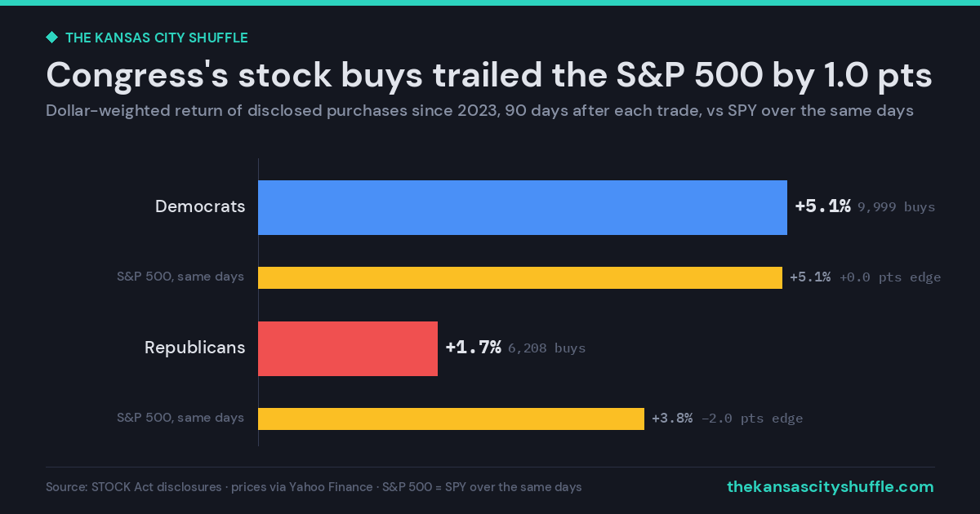Select the +5.1% Democrats return value
The width and height of the screenshot is (980, 514).
pyautogui.click(x=823, y=206)
